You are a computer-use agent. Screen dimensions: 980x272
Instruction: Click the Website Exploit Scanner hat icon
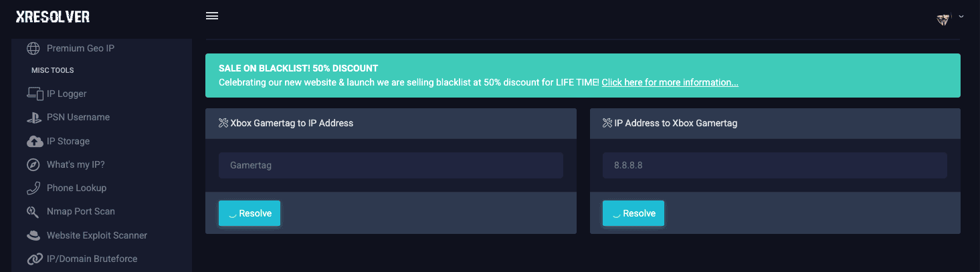(x=33, y=235)
